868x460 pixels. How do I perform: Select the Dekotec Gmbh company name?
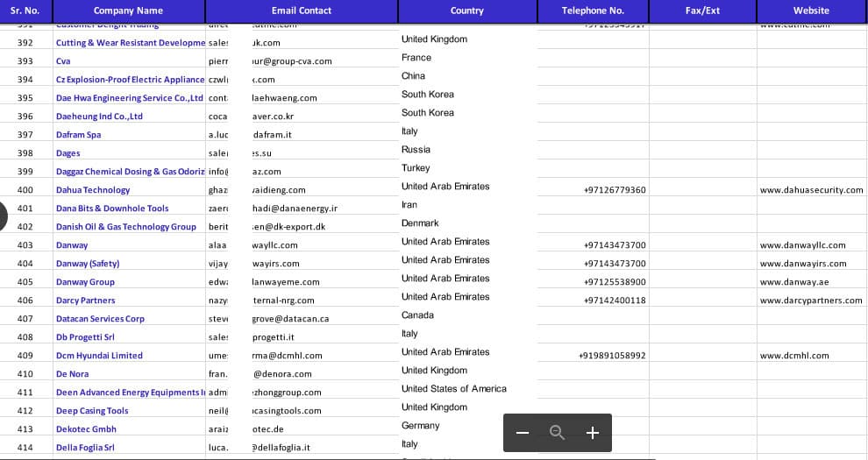pyautogui.click(x=86, y=429)
